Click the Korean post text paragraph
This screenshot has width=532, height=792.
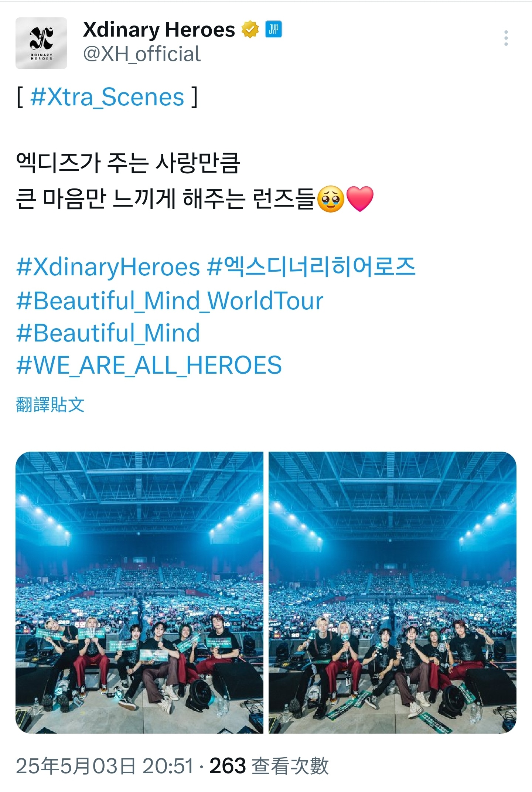[195, 181]
